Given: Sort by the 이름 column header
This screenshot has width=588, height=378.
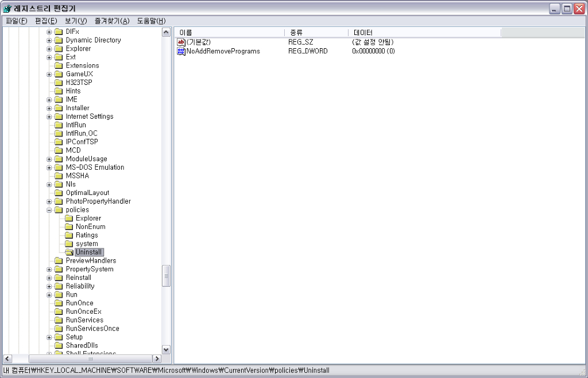Looking at the screenshot, I should pos(230,33).
